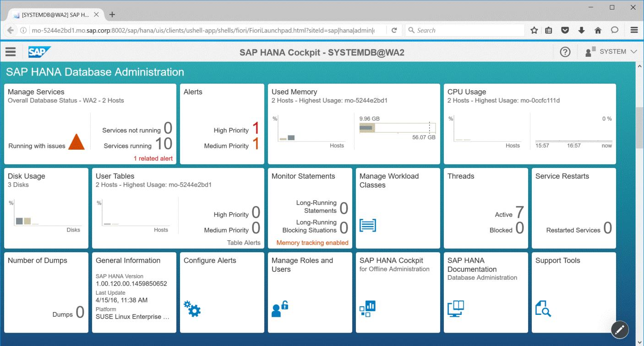Open the Disk Usage tile
This screenshot has height=346, width=644.
point(46,208)
